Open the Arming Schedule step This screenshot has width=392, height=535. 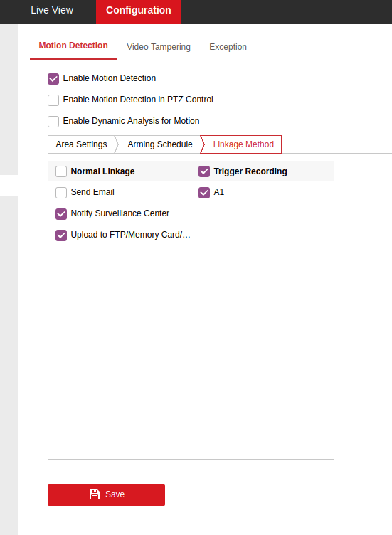pos(159,144)
